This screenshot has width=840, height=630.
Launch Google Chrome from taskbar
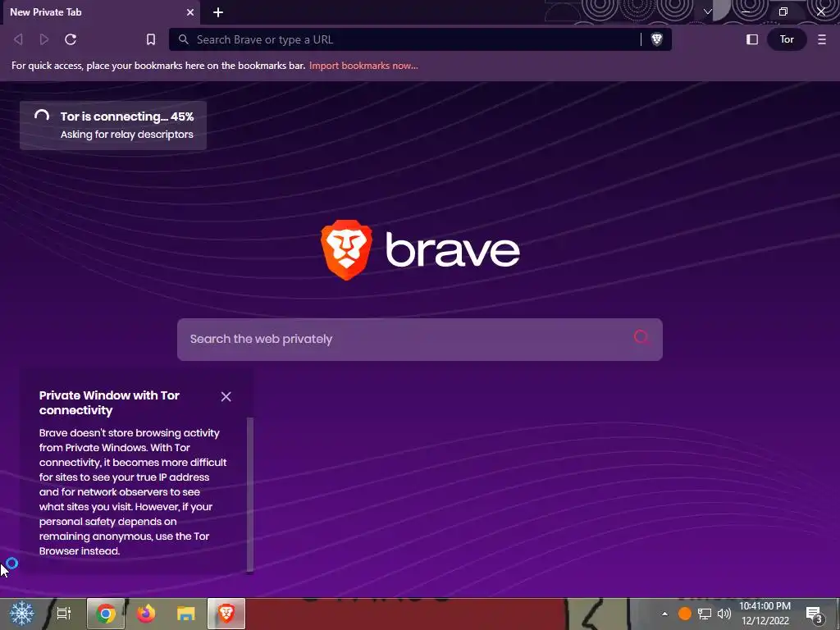pos(106,614)
